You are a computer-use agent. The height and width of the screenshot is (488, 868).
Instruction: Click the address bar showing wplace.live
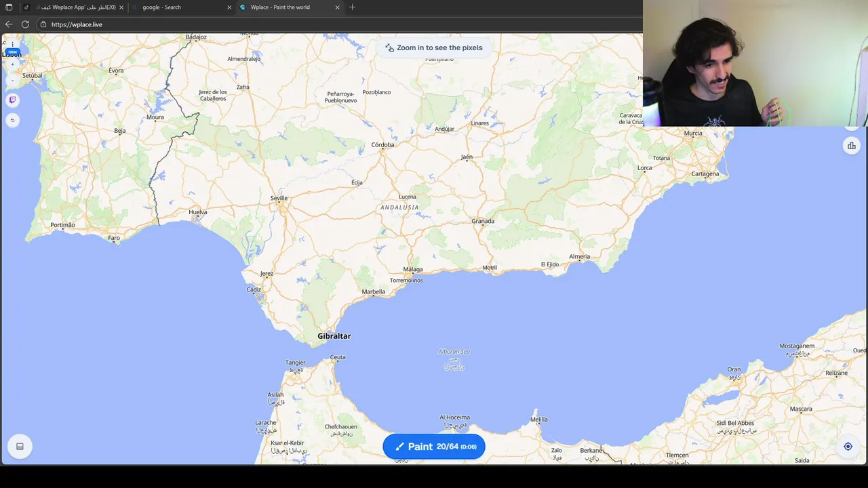pos(339,24)
